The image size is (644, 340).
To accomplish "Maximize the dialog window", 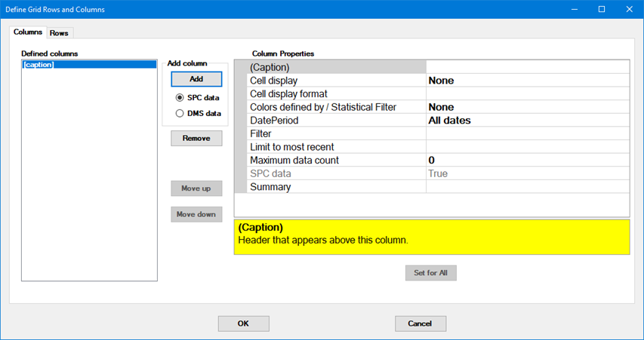I will pyautogui.click(x=602, y=9).
